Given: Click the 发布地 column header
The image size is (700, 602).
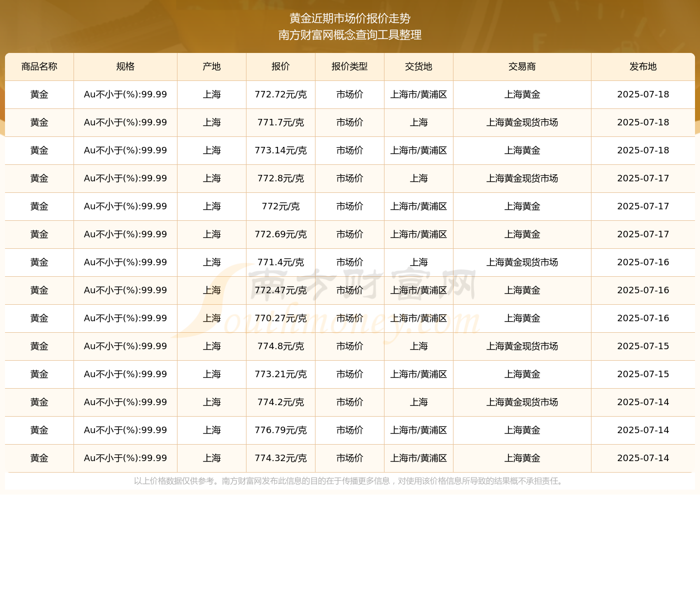Looking at the screenshot, I should [643, 66].
